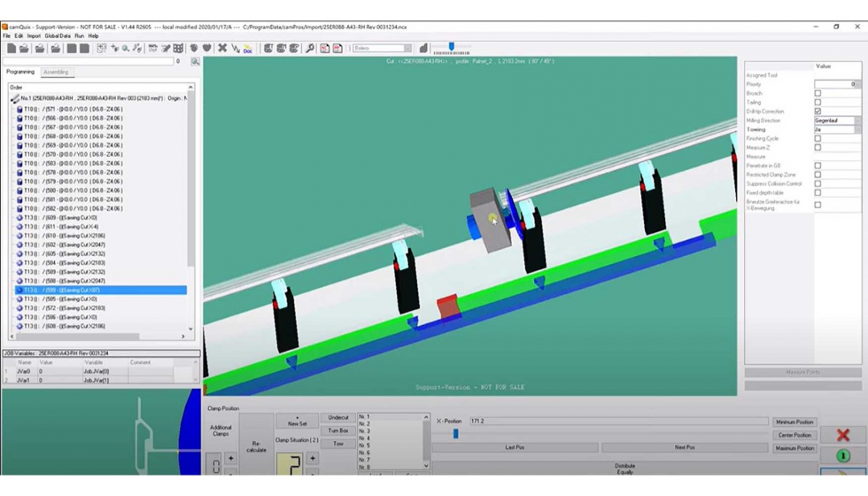The width and height of the screenshot is (868, 496).
Task: Click the magnifier search icon beside search field
Action: pyautogui.click(x=195, y=62)
